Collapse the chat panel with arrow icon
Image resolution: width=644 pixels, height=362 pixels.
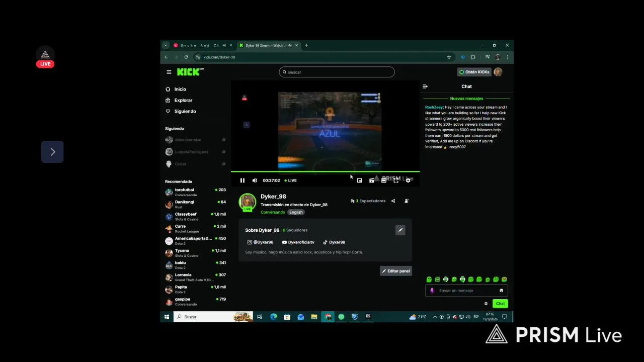tap(425, 86)
